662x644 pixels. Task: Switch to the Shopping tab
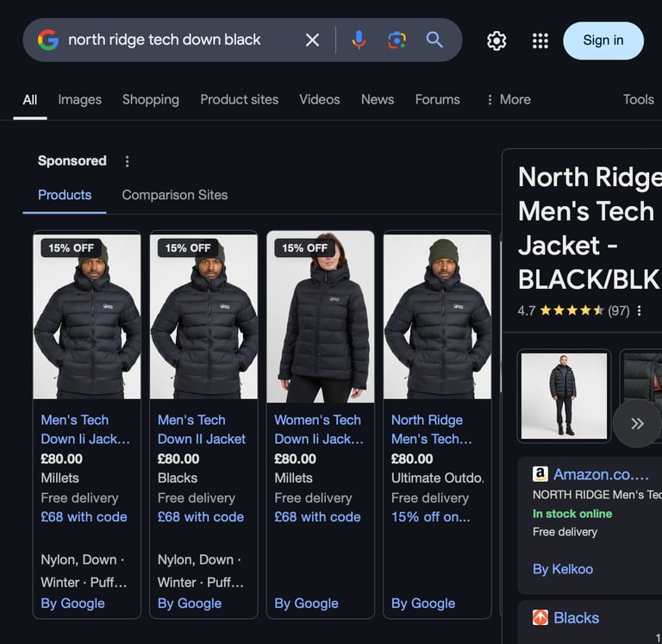(151, 100)
